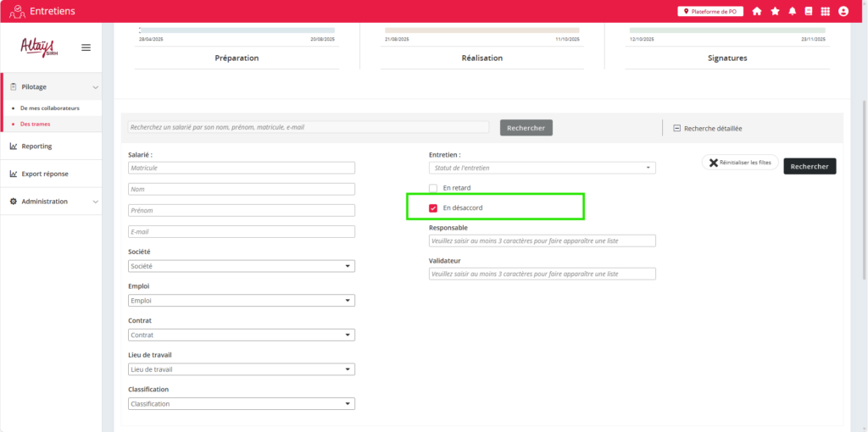Go to the home page icon

[757, 11]
